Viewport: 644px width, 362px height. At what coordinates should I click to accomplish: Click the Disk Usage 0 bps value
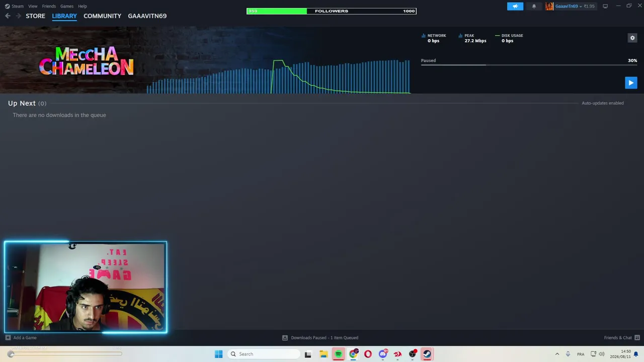click(507, 41)
